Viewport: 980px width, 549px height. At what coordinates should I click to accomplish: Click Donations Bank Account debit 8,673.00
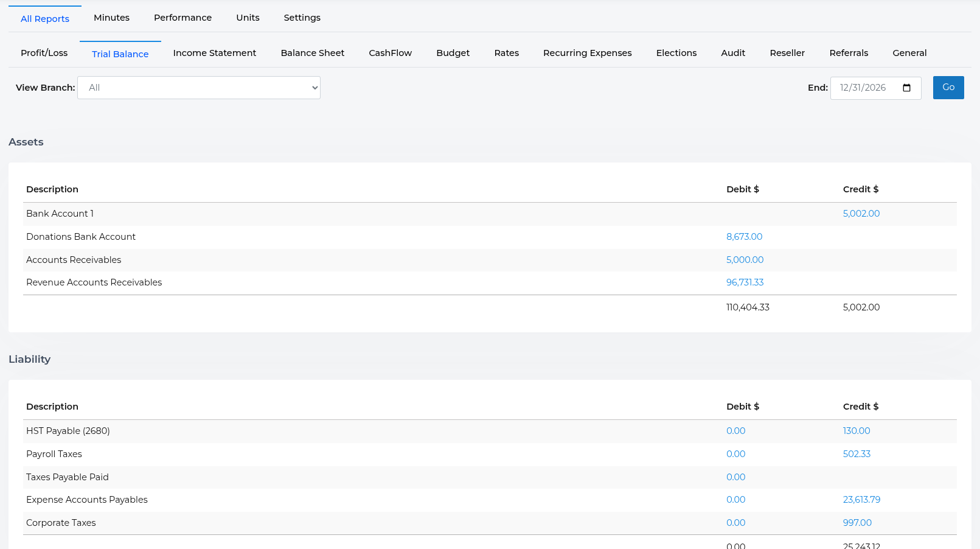[x=744, y=237]
